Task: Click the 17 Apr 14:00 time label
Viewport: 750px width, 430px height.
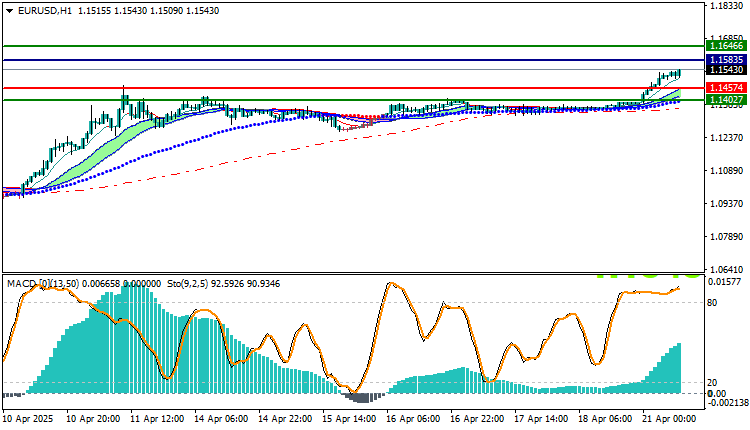Action: click(541, 419)
